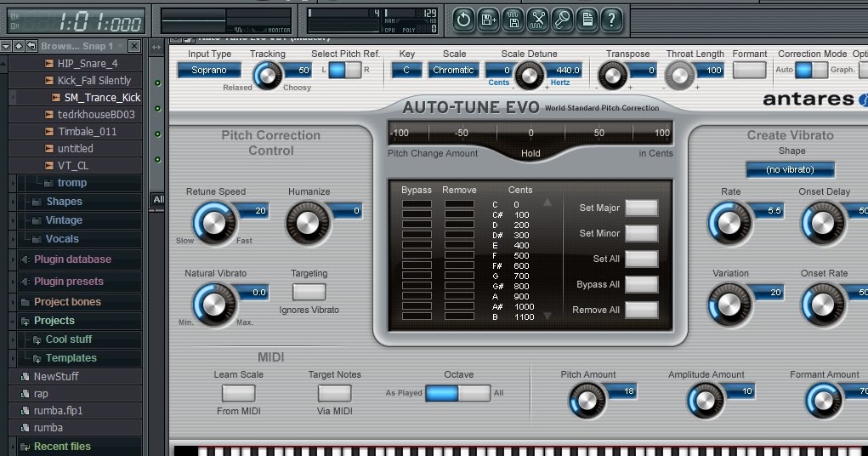This screenshot has width=868, height=456.
Task: Click the Retune Speed knob
Action: coord(214,223)
